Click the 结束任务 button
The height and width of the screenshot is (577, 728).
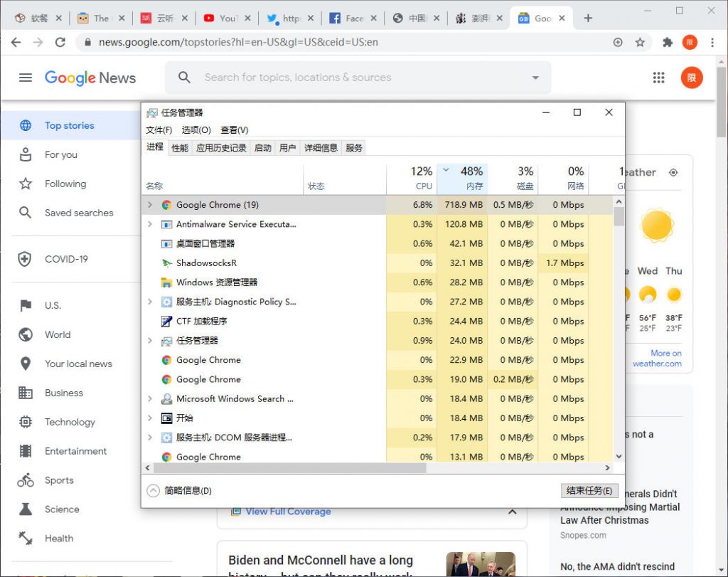point(589,490)
